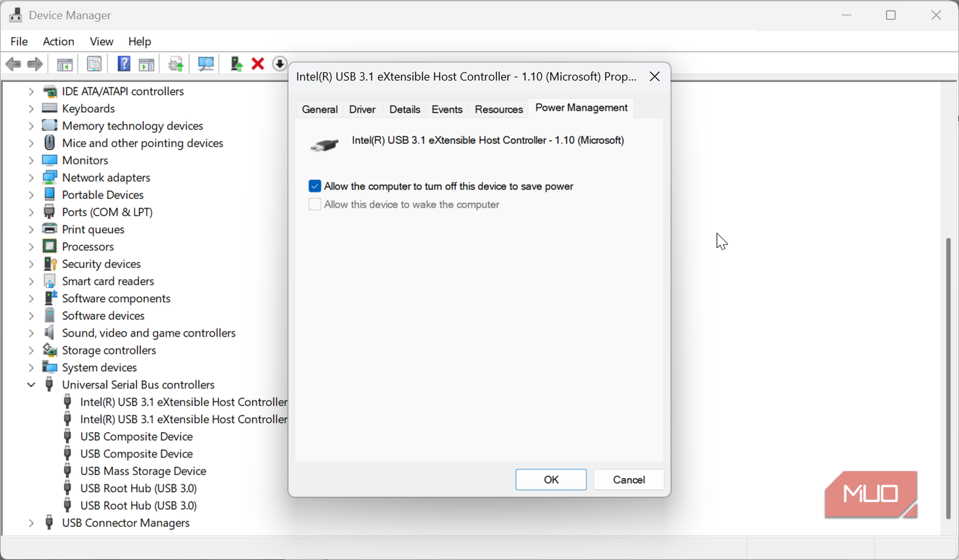This screenshot has width=959, height=560.
Task: Click Cancel in the properties dialog
Action: click(x=629, y=480)
